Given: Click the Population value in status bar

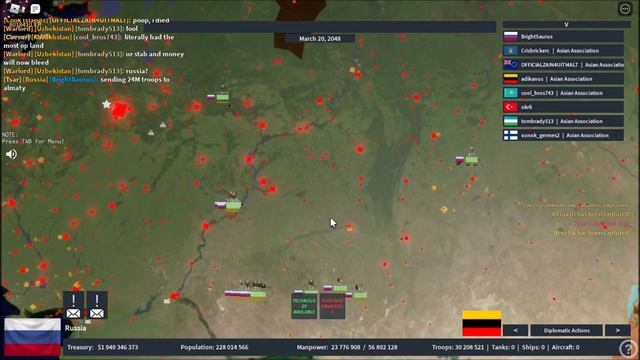Looking at the screenshot, I should tap(214, 347).
